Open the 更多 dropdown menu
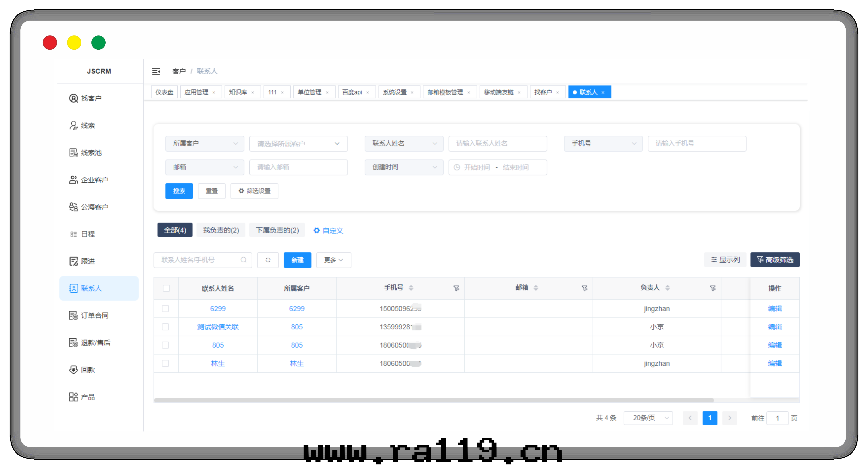 pos(333,260)
